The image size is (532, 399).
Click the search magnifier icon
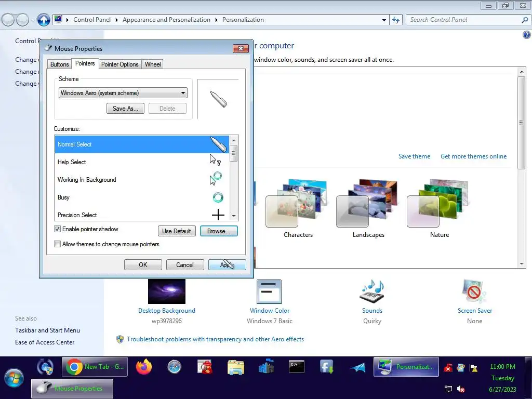click(x=525, y=20)
